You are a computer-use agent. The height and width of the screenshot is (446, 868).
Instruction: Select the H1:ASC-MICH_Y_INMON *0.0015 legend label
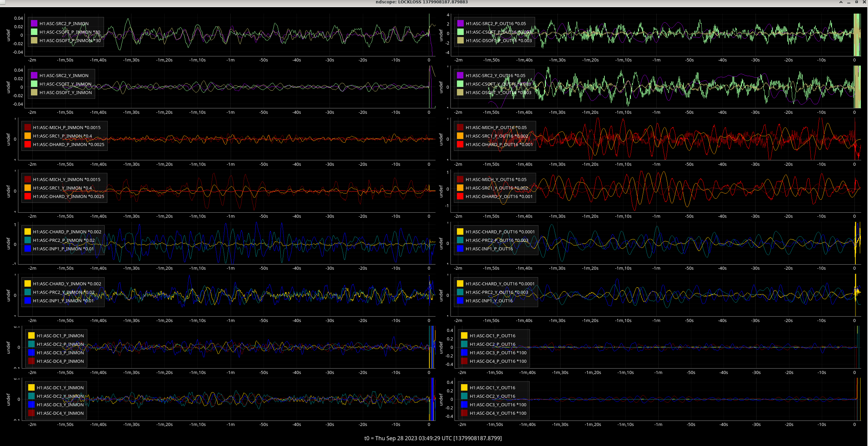coord(67,179)
